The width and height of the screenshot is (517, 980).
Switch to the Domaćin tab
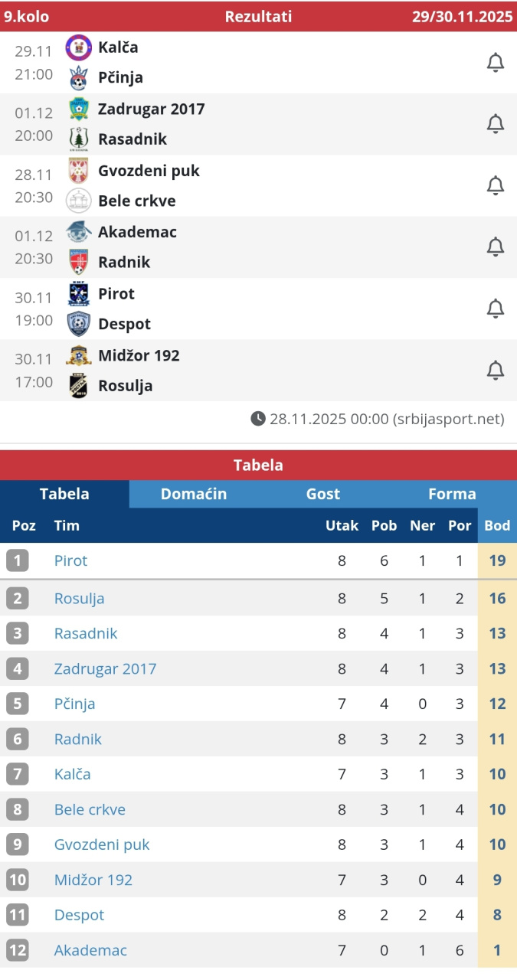(194, 494)
